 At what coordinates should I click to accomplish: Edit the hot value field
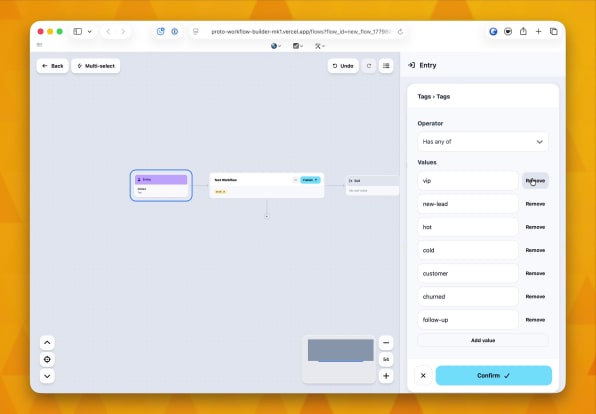[x=468, y=227]
